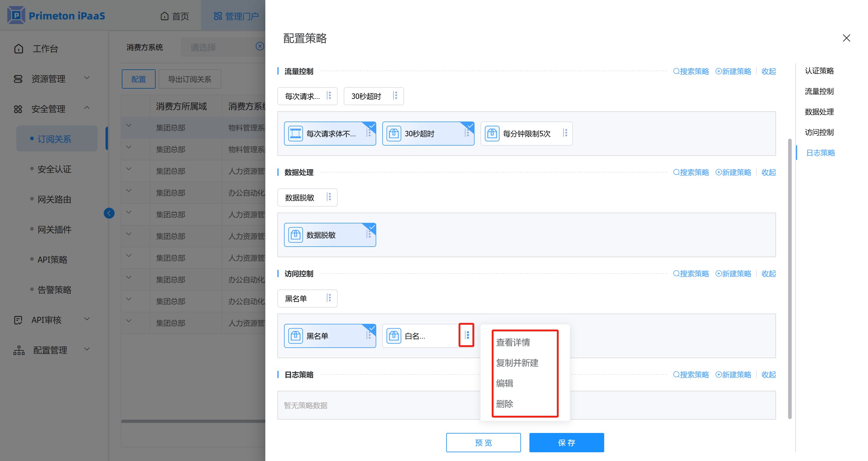Click the Primeton iPaaS logo
Screen dimensions: 868x461
point(16,15)
